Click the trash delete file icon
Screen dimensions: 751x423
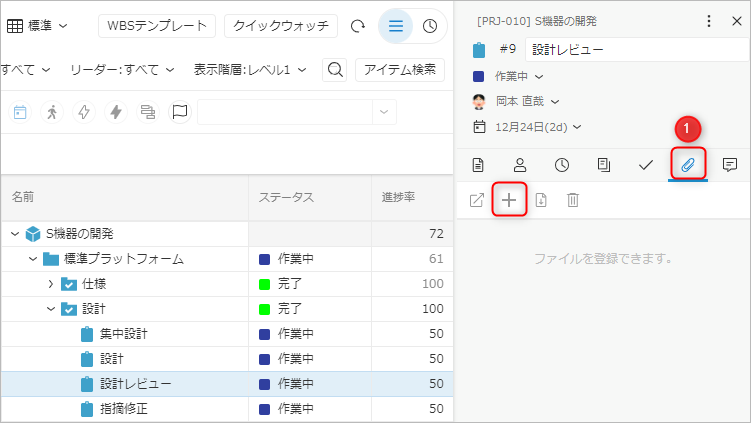point(573,200)
